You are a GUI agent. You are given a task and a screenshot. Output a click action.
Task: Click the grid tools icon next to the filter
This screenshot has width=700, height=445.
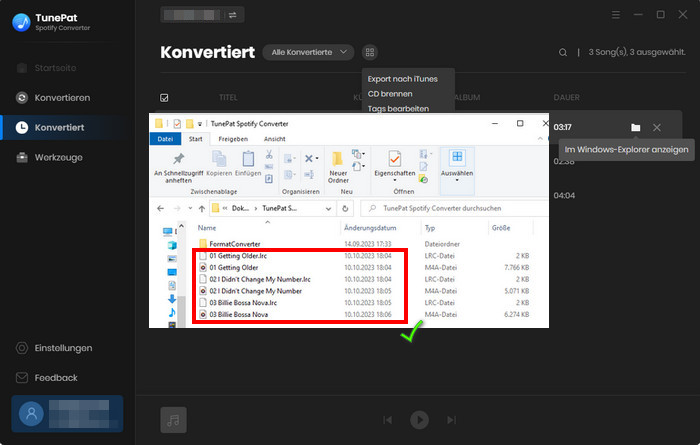tap(370, 53)
